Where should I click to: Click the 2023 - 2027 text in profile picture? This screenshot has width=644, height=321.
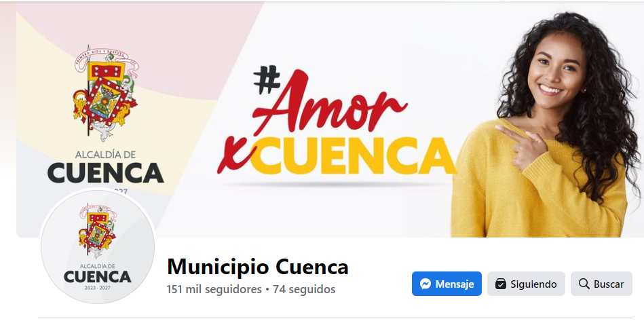pyautogui.click(x=97, y=288)
